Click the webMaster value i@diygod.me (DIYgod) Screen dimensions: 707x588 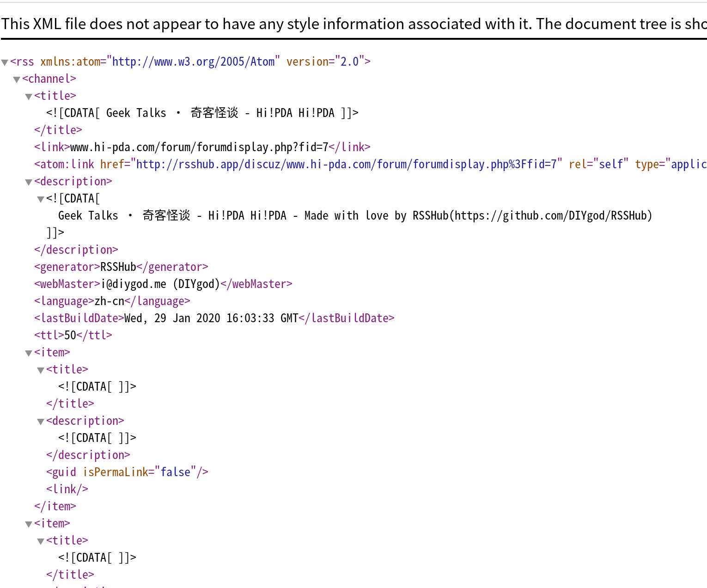160,284
